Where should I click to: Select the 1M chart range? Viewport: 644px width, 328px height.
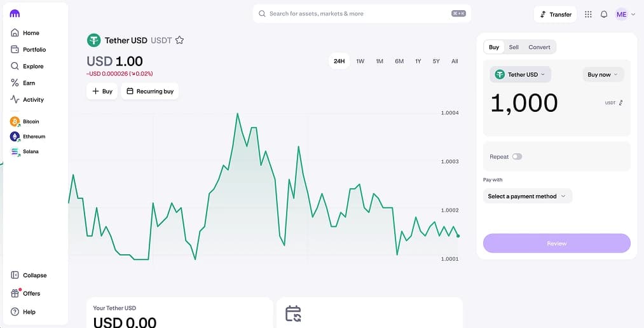click(380, 61)
